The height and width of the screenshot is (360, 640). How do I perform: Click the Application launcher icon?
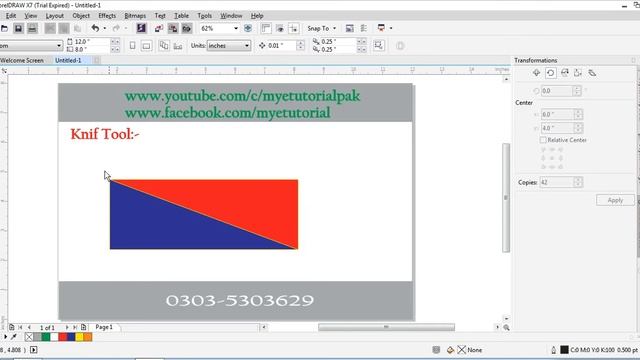(x=381, y=28)
